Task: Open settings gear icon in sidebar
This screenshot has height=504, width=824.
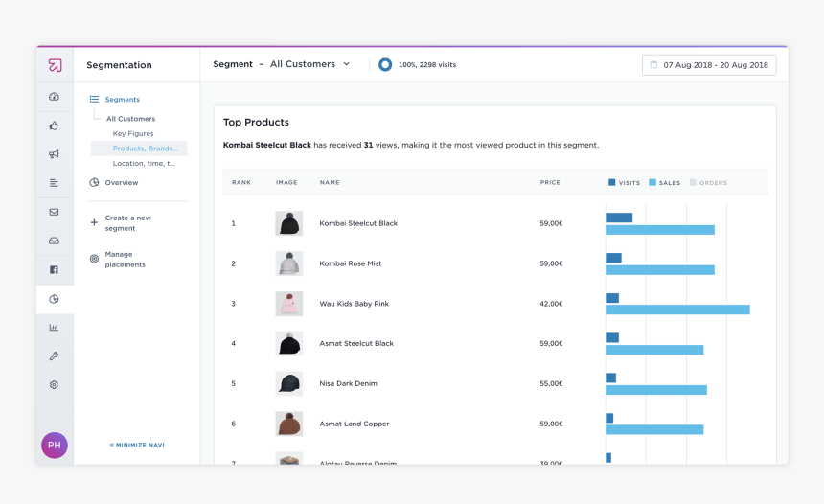Action: (55, 384)
